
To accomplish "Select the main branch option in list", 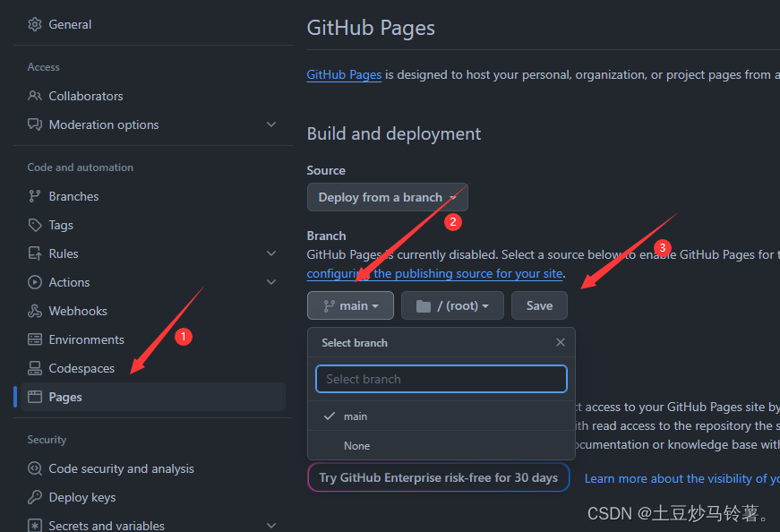I will (441, 416).
